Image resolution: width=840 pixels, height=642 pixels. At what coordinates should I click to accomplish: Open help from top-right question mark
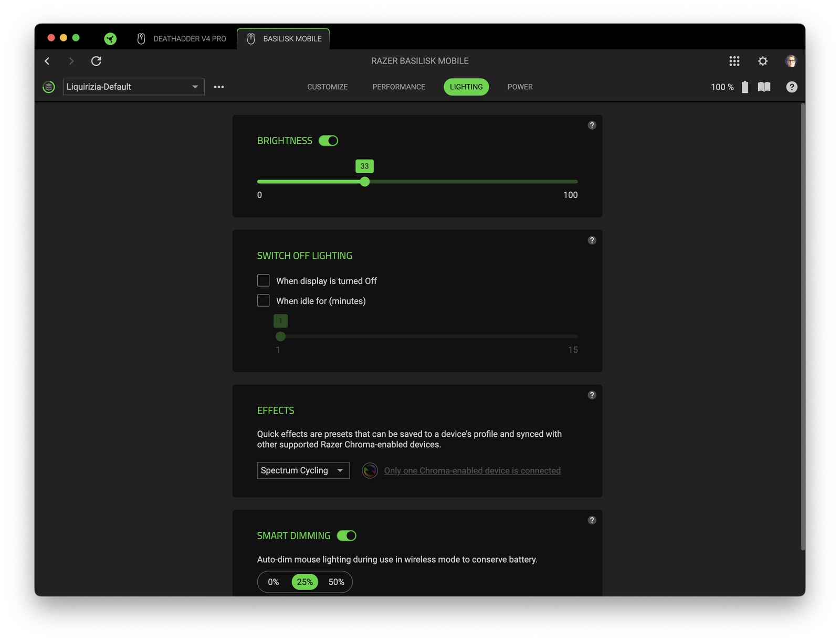click(x=792, y=87)
